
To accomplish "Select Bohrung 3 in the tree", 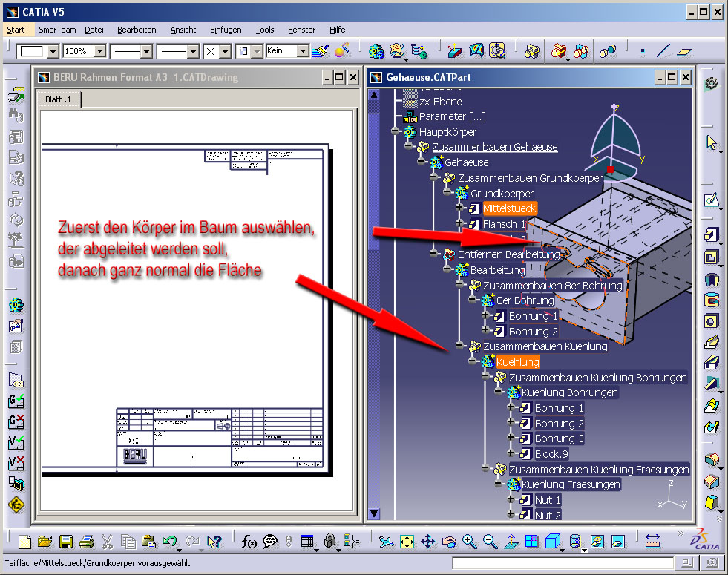I will pyautogui.click(x=559, y=438).
